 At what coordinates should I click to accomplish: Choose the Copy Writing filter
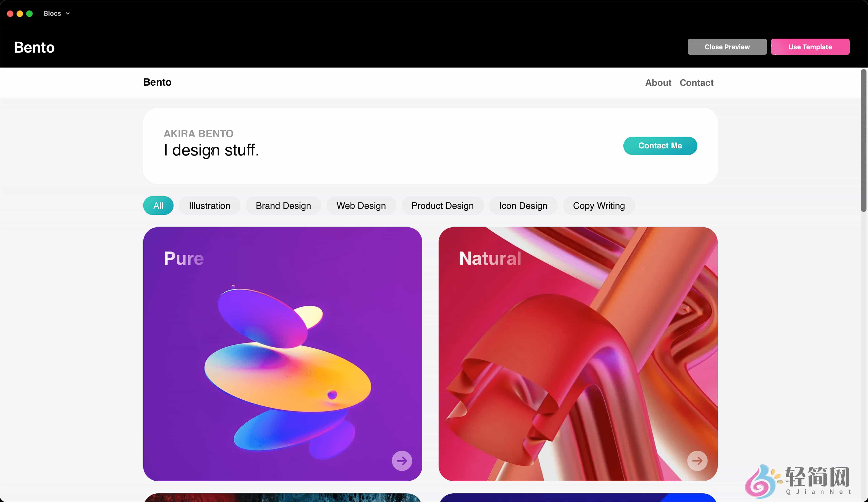click(x=599, y=206)
